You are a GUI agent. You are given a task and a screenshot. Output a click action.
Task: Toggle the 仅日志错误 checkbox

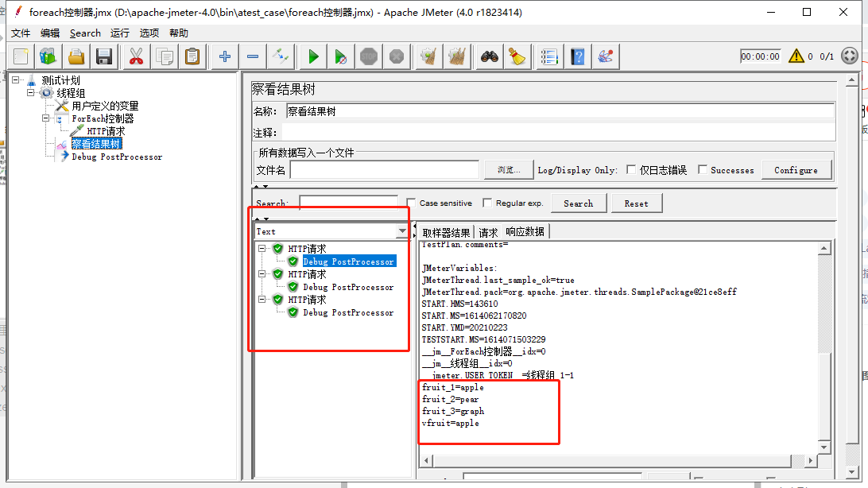(631, 170)
